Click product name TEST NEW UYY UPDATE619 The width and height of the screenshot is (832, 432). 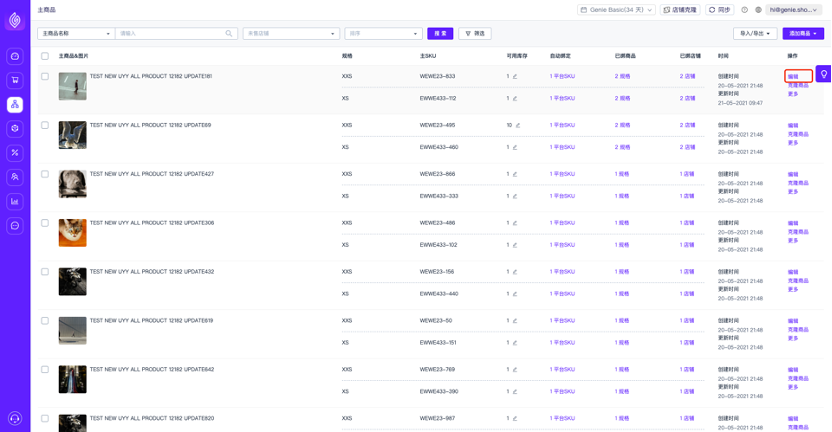point(151,321)
